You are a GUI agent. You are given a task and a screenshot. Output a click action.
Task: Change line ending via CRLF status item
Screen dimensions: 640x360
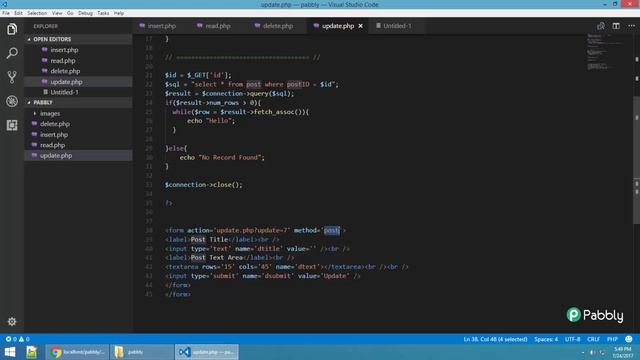(x=593, y=339)
